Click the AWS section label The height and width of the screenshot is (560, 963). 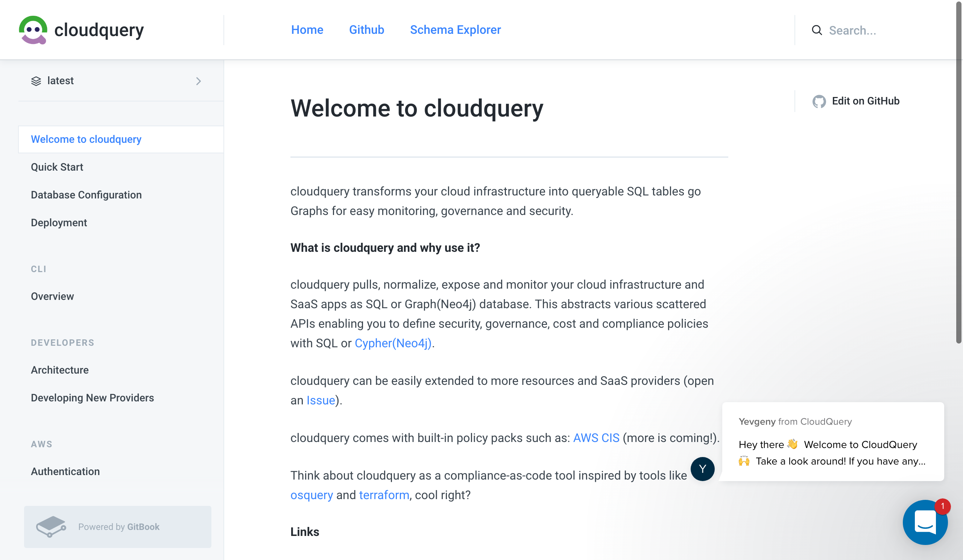(x=42, y=444)
